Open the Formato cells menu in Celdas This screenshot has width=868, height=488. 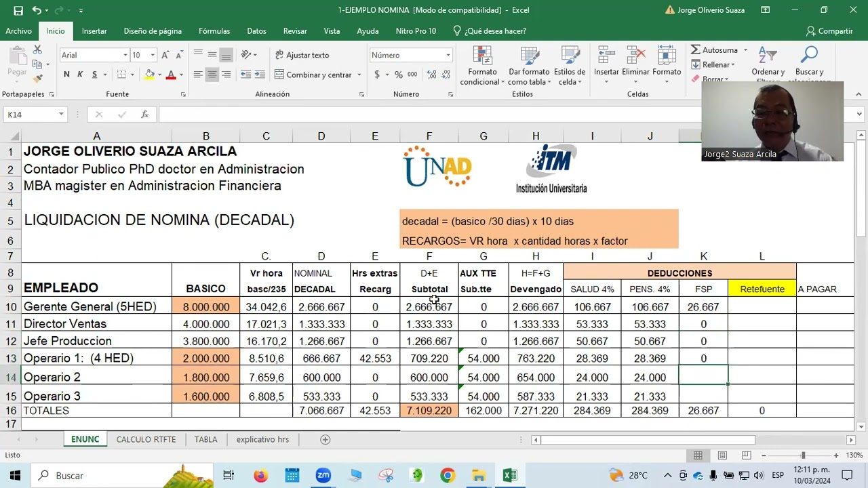(667, 66)
